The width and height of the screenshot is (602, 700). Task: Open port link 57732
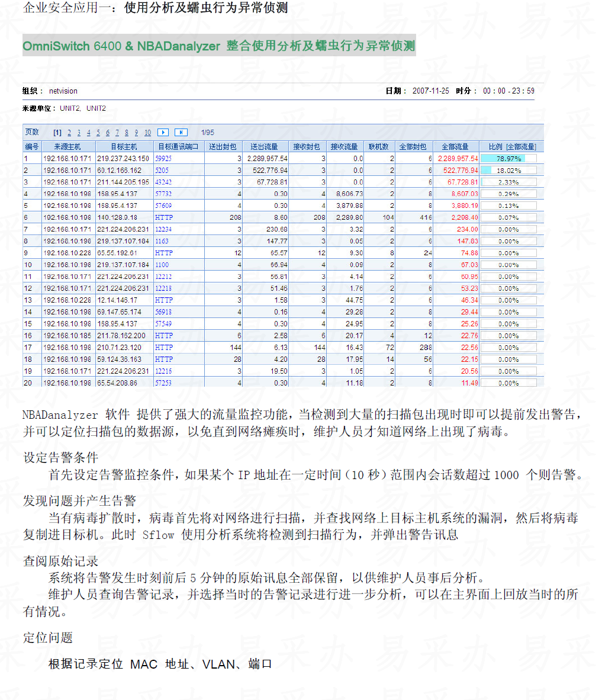[163, 194]
